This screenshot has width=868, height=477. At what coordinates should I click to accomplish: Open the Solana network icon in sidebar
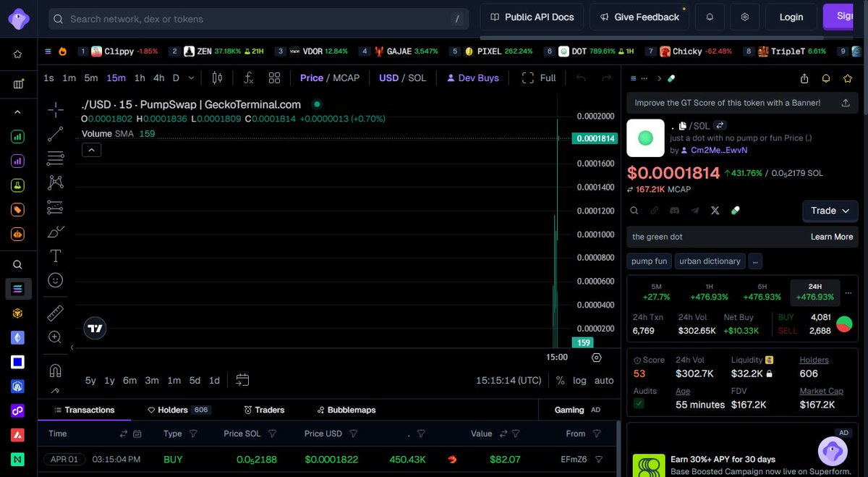pyautogui.click(x=18, y=289)
